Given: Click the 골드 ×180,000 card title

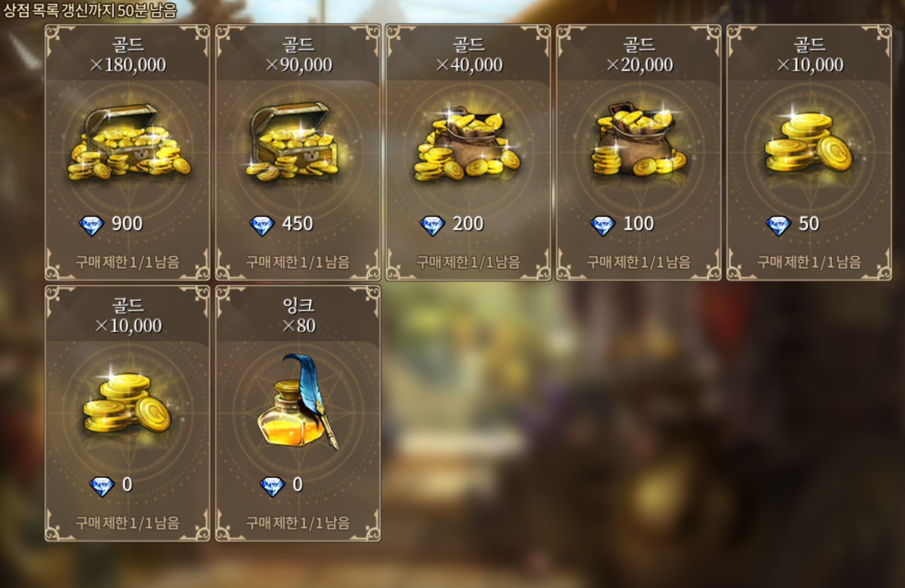Looking at the screenshot, I should (128, 55).
